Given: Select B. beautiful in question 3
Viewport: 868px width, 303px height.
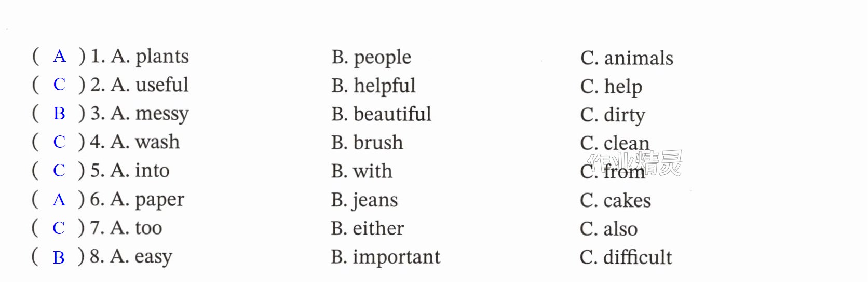Looking at the screenshot, I should (x=381, y=114).
